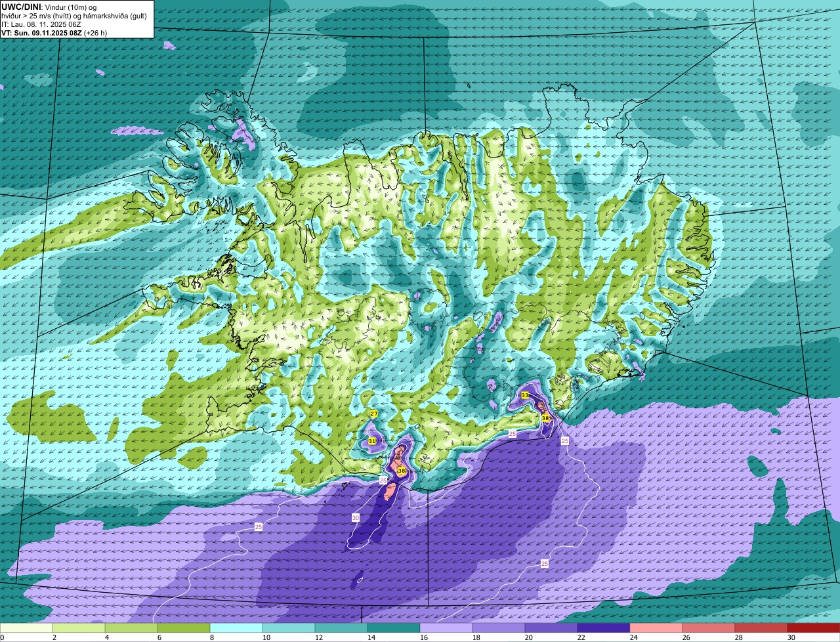This screenshot has width=840, height=642.
Task: Click the yellow 27 peak gust label
Action: (x=373, y=414)
